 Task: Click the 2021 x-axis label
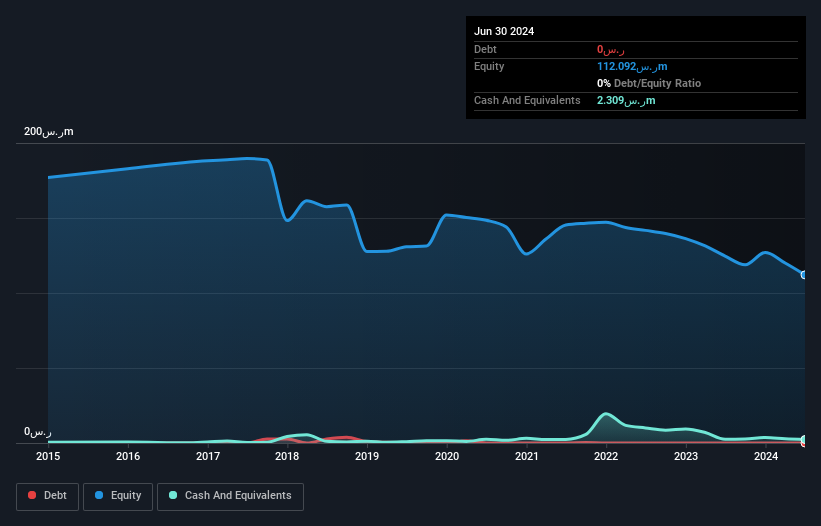(527, 456)
